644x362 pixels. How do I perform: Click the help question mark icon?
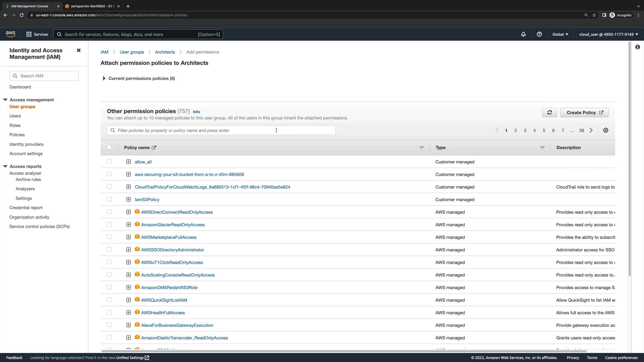pos(539,34)
